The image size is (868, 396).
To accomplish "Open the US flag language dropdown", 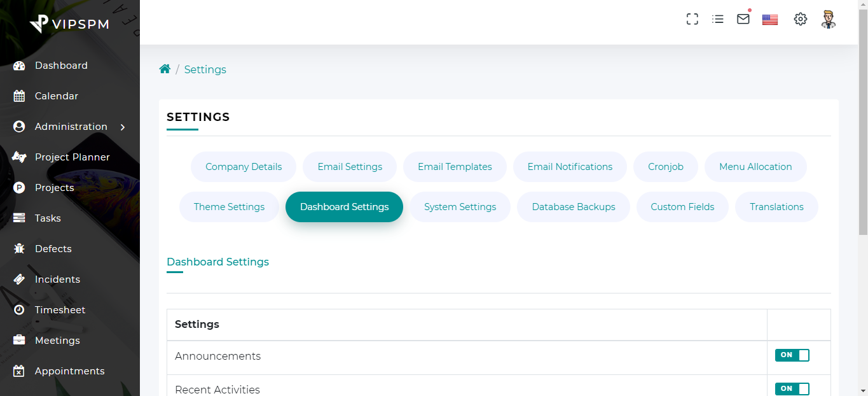I will click(770, 20).
